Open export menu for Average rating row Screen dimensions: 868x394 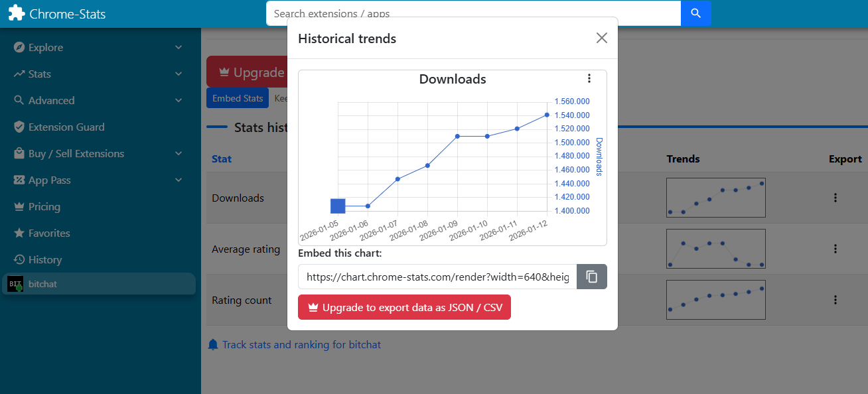click(835, 249)
